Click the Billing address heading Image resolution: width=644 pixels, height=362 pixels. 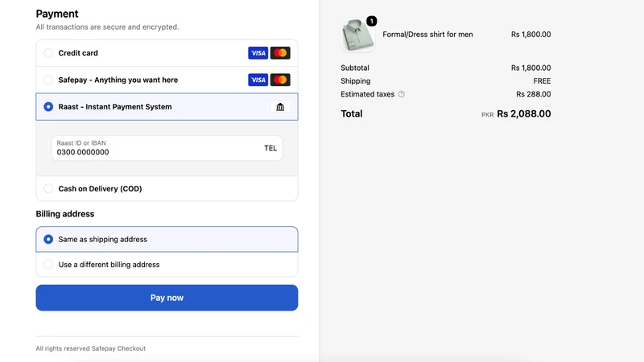[65, 214]
